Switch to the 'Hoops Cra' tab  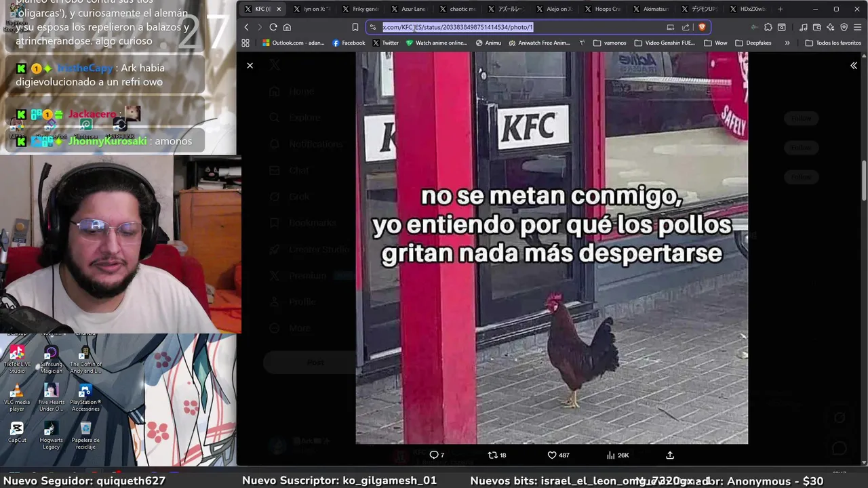pos(602,9)
